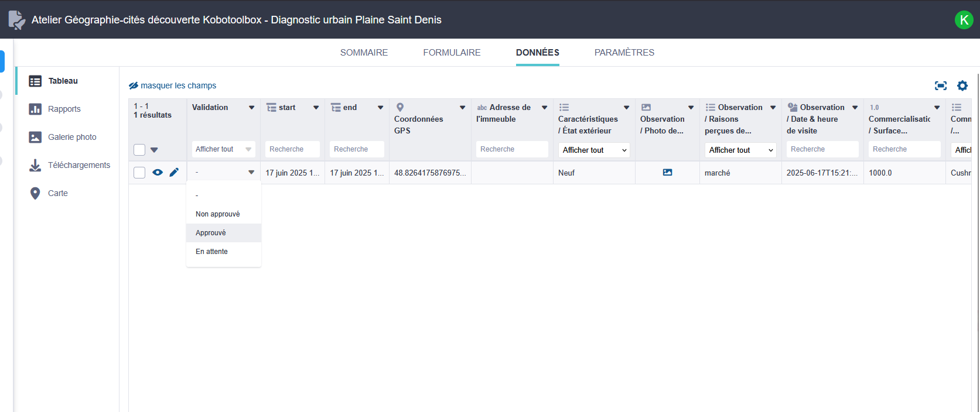Screen dimensions: 980x412
Task: Go to Téléchargements in sidebar
Action: pos(78,165)
